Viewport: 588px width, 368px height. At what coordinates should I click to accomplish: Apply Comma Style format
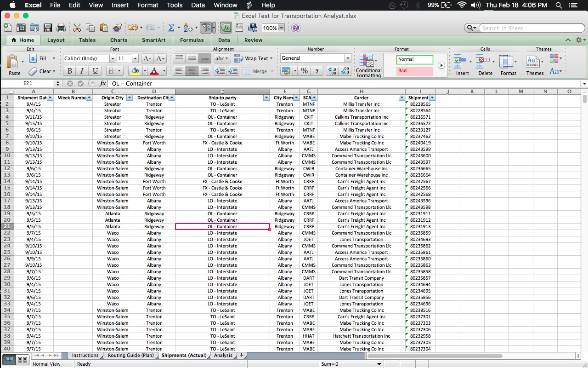coord(317,71)
